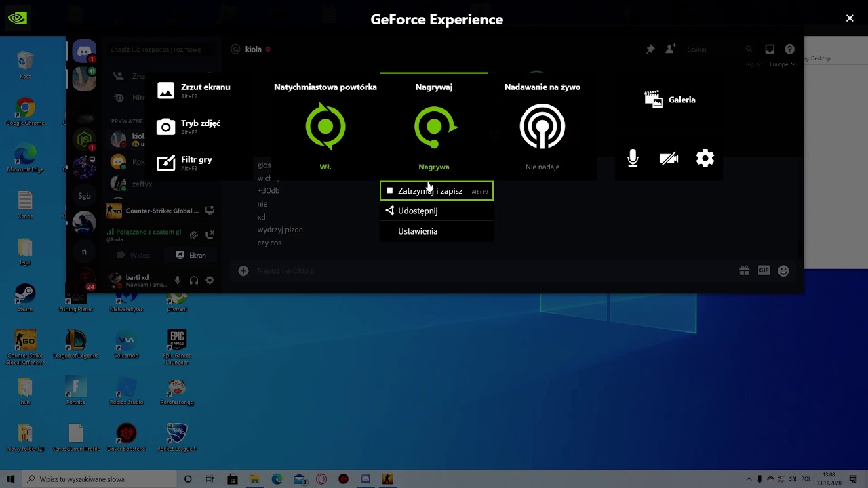This screenshot has width=868, height=488.
Task: Click the attach plus icon in Discord
Action: 243,271
